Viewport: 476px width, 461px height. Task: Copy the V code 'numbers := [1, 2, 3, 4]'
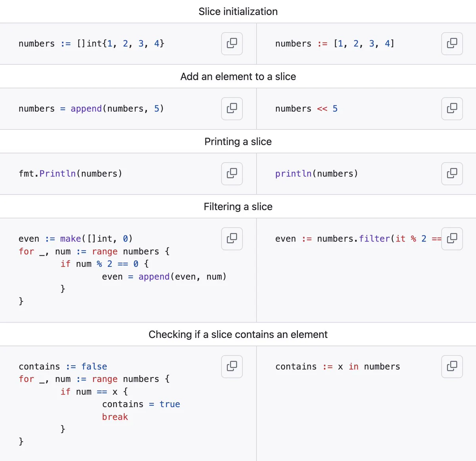click(452, 43)
